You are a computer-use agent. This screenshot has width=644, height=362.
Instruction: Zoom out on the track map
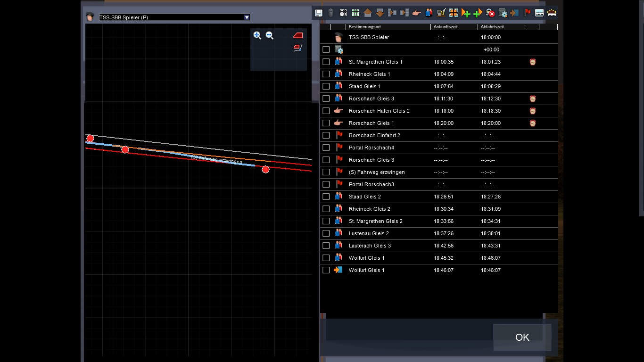pyautogui.click(x=270, y=35)
